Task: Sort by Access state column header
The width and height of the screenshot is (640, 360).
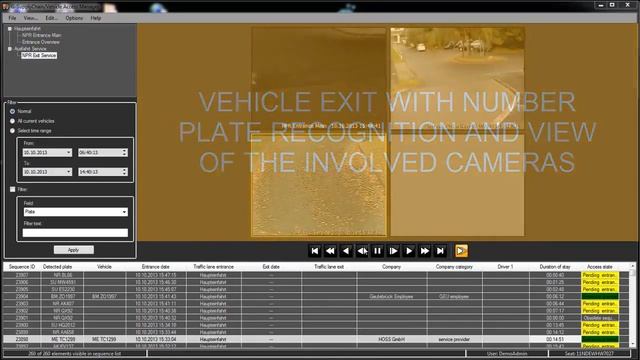Action: [600, 267]
